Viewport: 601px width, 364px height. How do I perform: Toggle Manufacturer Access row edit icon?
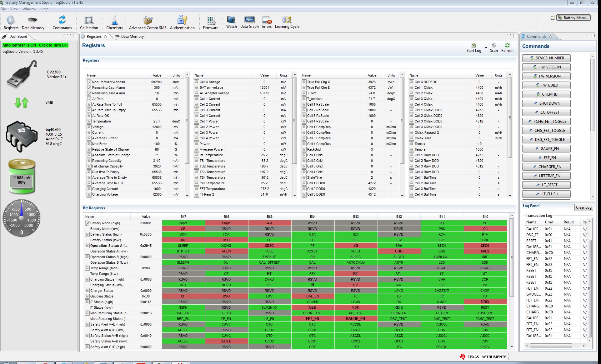tap(89, 82)
